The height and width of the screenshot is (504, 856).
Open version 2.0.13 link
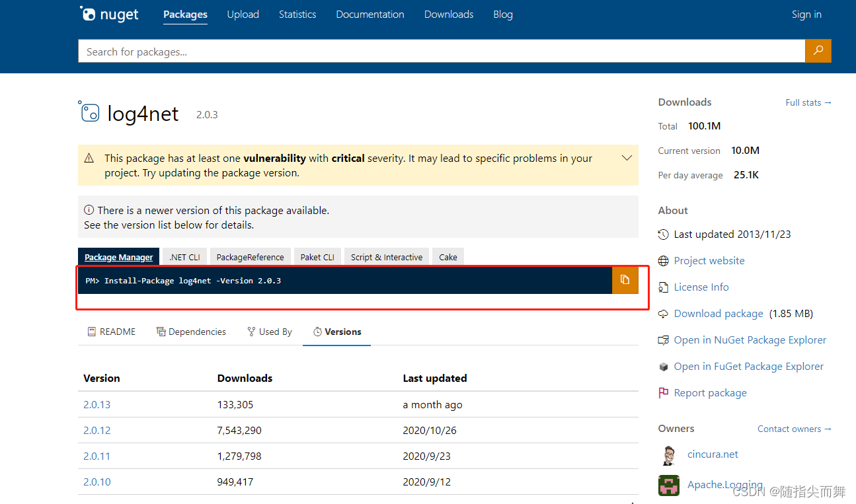(x=97, y=404)
